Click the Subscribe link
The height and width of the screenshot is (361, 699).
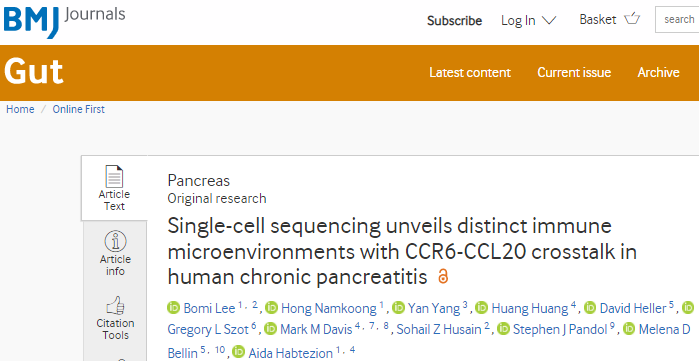(x=454, y=21)
